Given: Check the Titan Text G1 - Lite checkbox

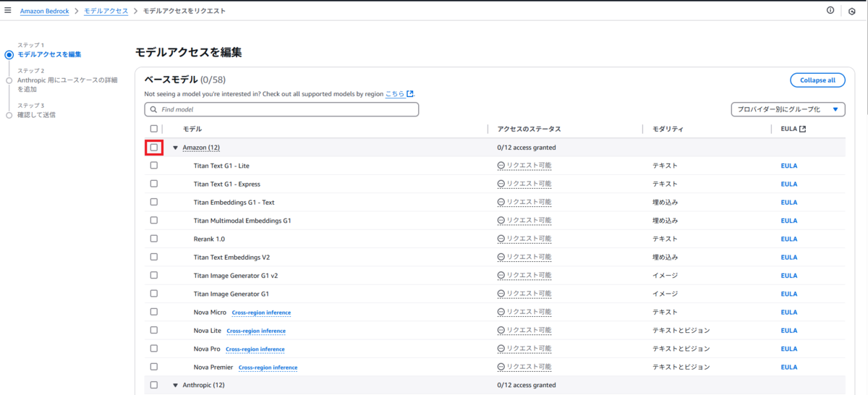Looking at the screenshot, I should point(153,166).
